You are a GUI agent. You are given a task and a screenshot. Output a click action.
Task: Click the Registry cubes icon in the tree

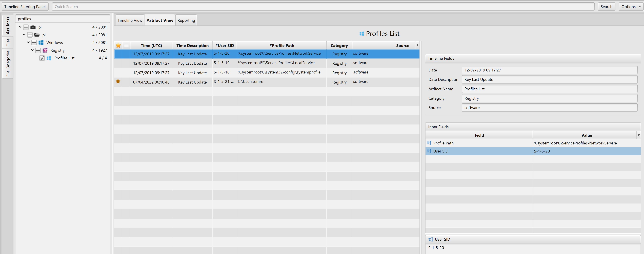[45, 50]
